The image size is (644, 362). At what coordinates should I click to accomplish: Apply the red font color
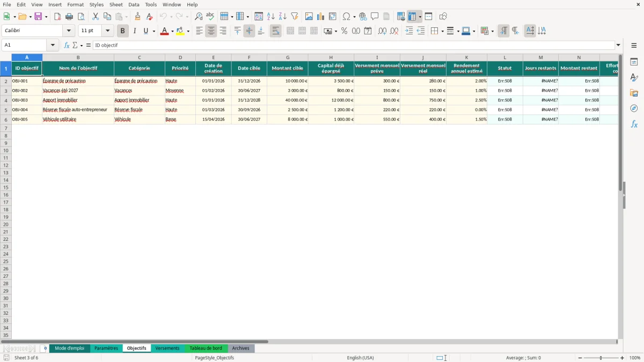164,31
